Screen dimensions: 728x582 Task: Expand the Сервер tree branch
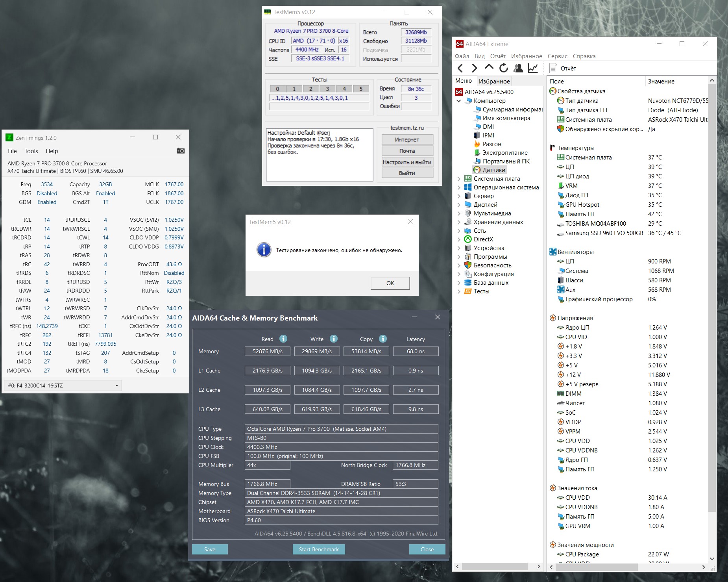[458, 196]
